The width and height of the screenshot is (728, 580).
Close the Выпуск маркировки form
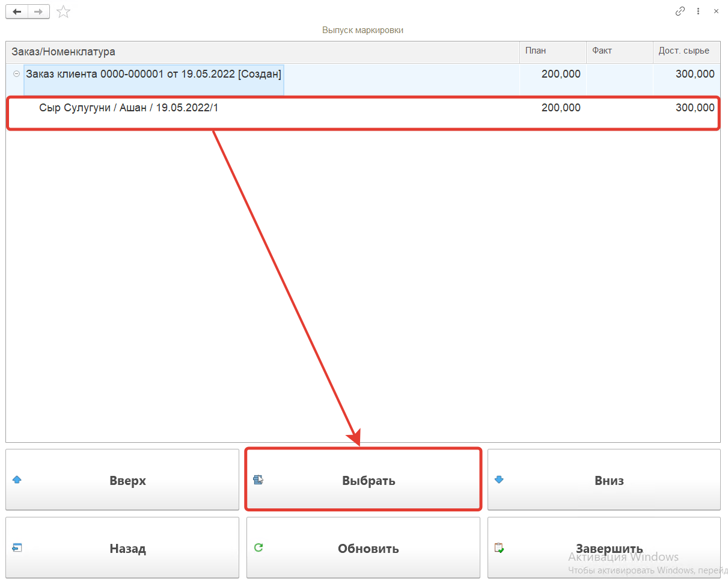[716, 11]
